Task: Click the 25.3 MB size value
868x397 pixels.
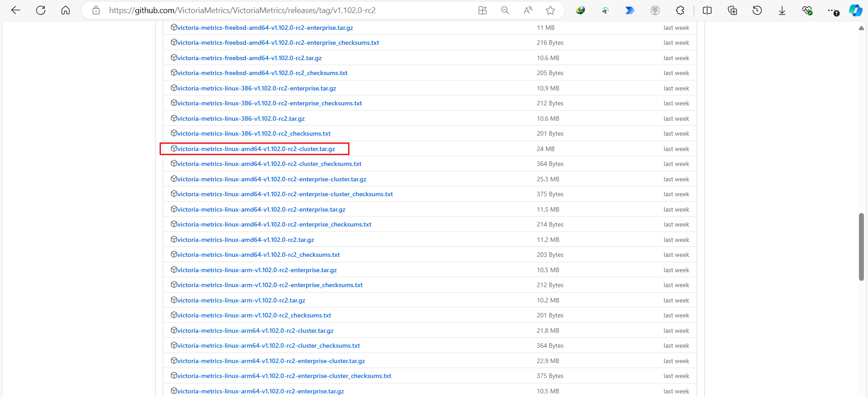Action: point(548,179)
